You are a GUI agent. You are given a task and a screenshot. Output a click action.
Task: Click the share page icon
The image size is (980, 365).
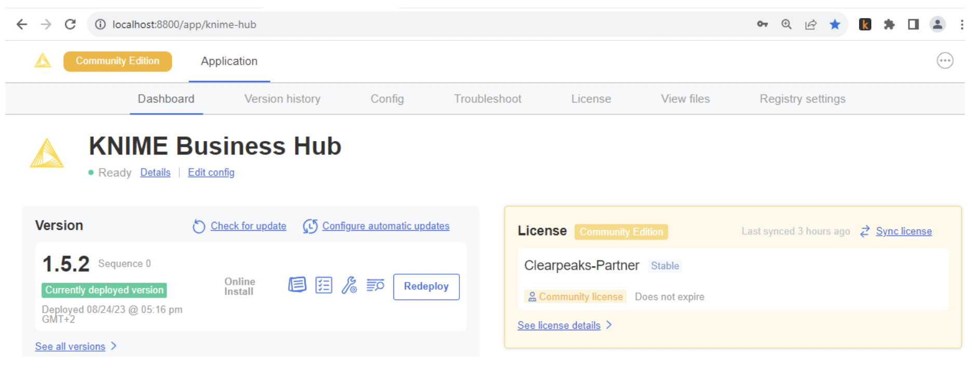811,24
